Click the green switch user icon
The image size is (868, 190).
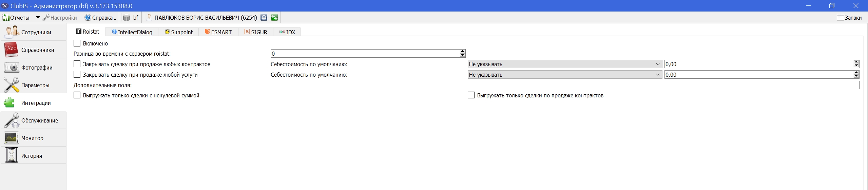click(x=274, y=18)
